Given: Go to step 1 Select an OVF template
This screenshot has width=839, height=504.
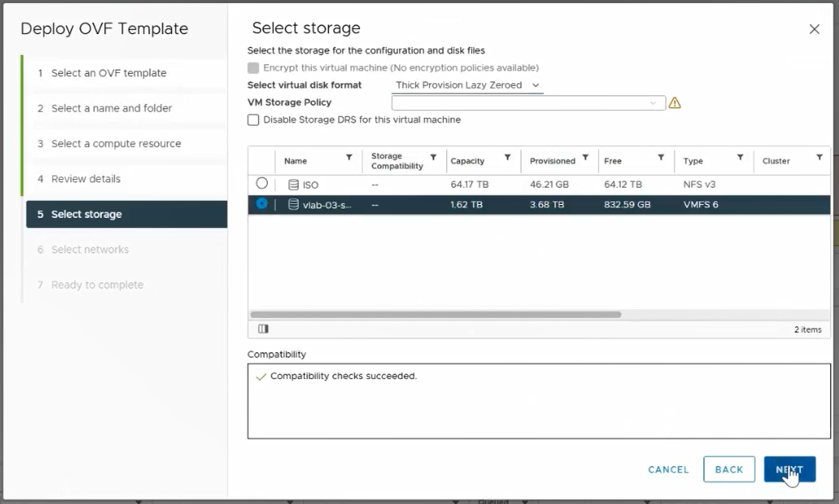Looking at the screenshot, I should (109, 73).
